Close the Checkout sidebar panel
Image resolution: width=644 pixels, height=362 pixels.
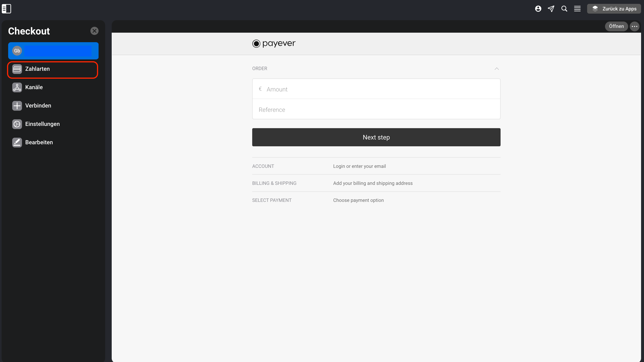pos(94,31)
